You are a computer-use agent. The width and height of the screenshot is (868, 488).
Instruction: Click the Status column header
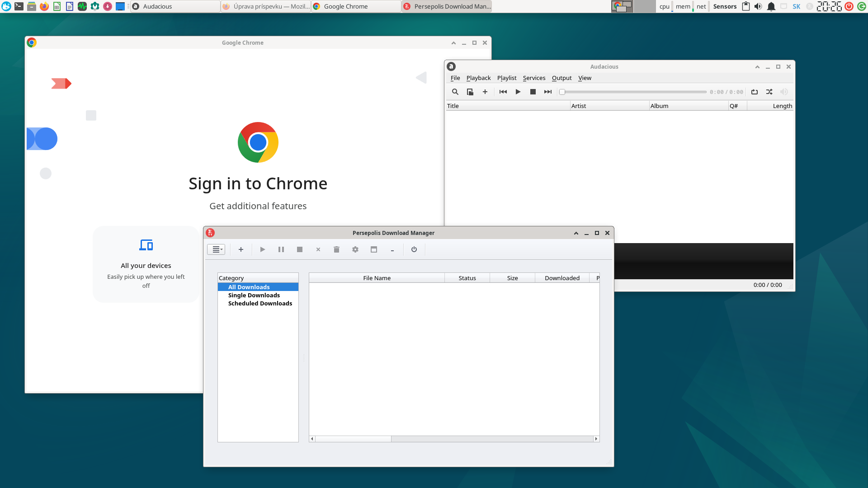coord(467,278)
